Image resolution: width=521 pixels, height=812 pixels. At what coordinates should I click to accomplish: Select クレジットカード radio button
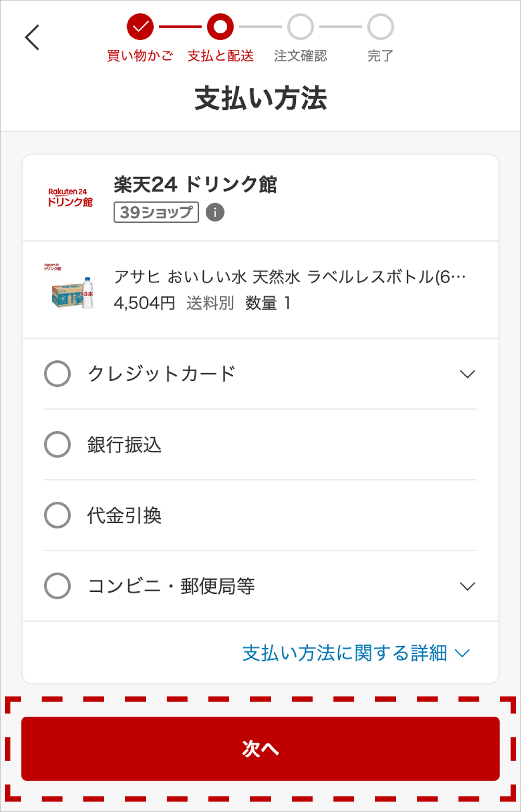57,374
